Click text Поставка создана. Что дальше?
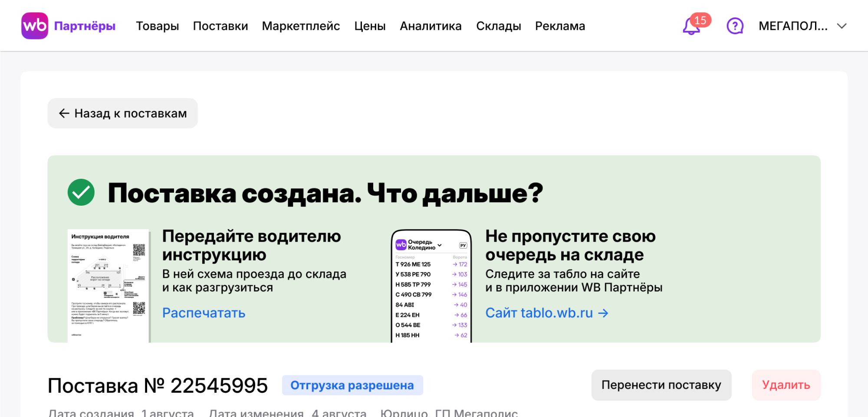 pyautogui.click(x=325, y=193)
